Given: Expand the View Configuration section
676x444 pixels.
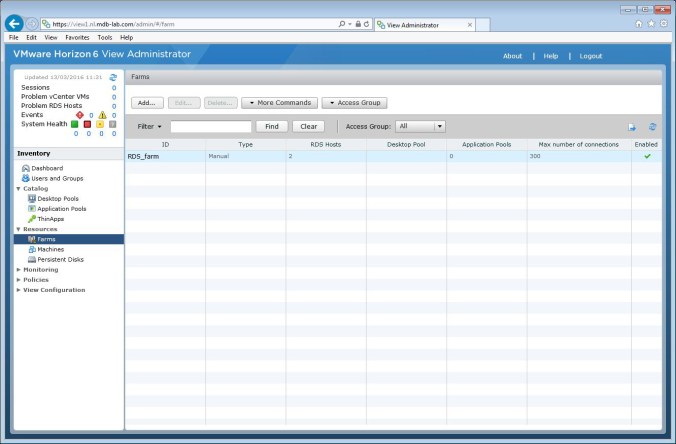Looking at the screenshot, I should (53, 290).
